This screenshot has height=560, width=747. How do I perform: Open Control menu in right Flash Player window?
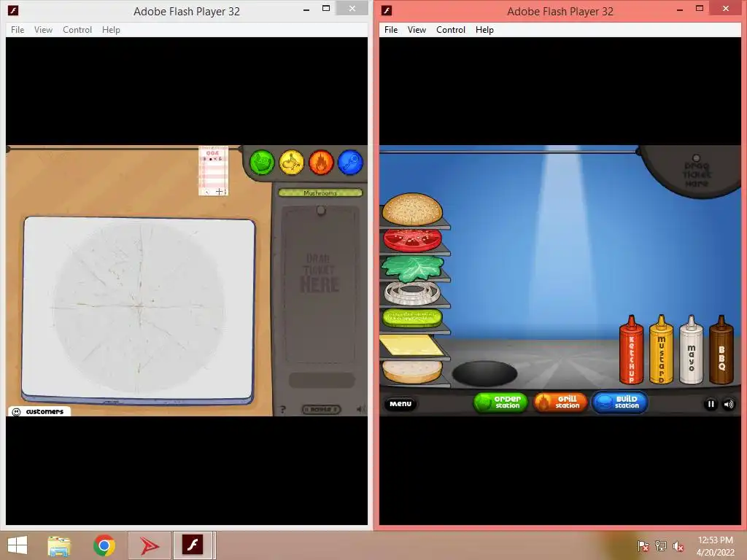pyautogui.click(x=451, y=29)
